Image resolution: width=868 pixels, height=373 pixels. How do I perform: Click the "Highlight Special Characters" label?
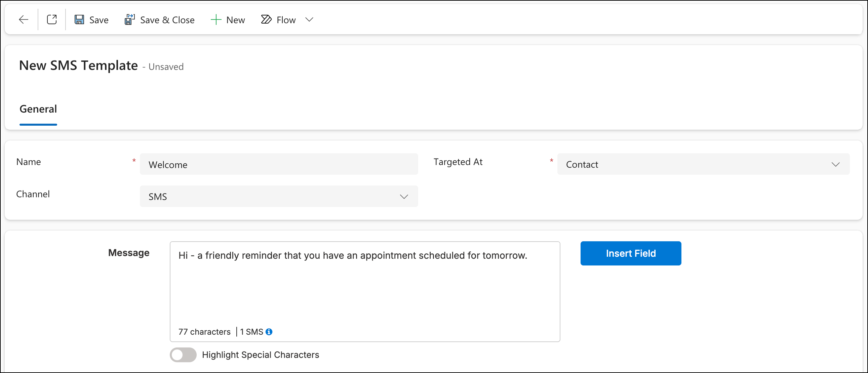coord(261,355)
